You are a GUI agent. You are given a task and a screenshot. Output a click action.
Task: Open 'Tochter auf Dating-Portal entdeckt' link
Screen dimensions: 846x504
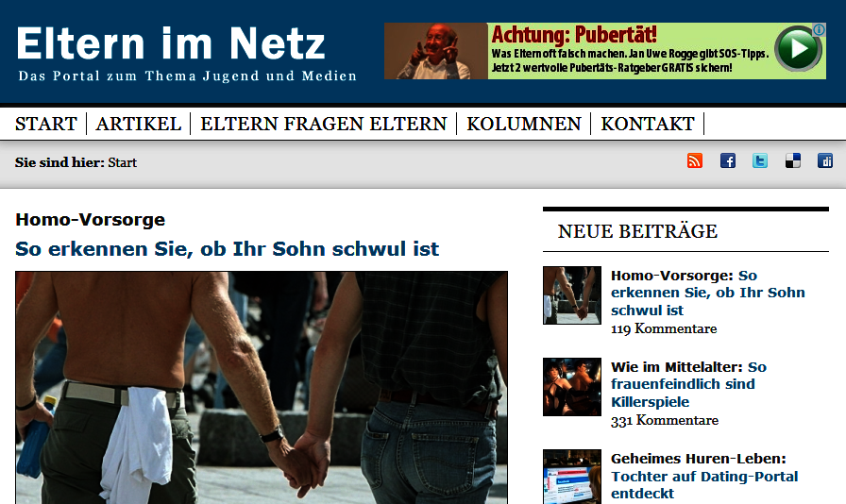point(704,484)
